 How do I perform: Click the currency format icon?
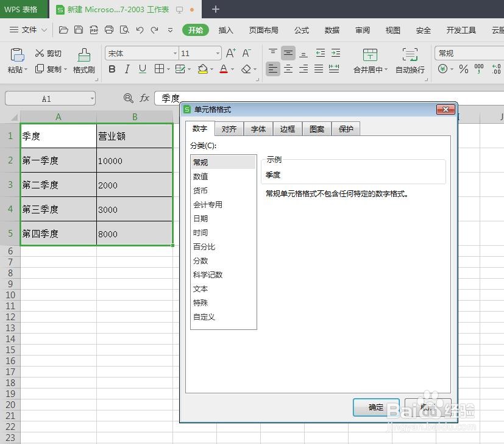442,69
